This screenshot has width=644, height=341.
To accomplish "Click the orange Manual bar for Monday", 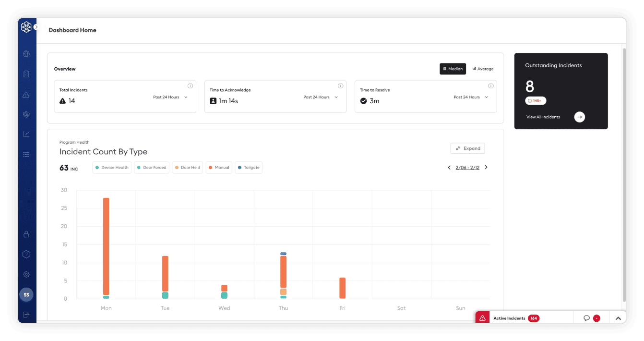I will coord(106,246).
